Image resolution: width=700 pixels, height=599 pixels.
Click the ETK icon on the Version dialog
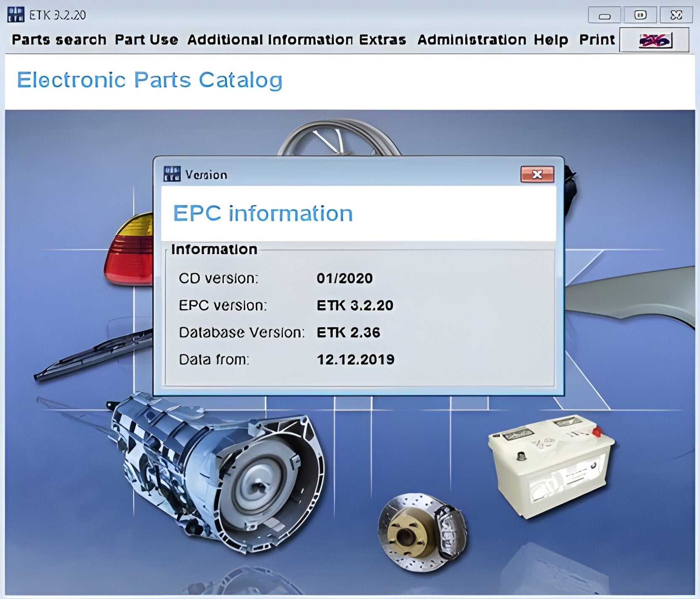[172, 173]
